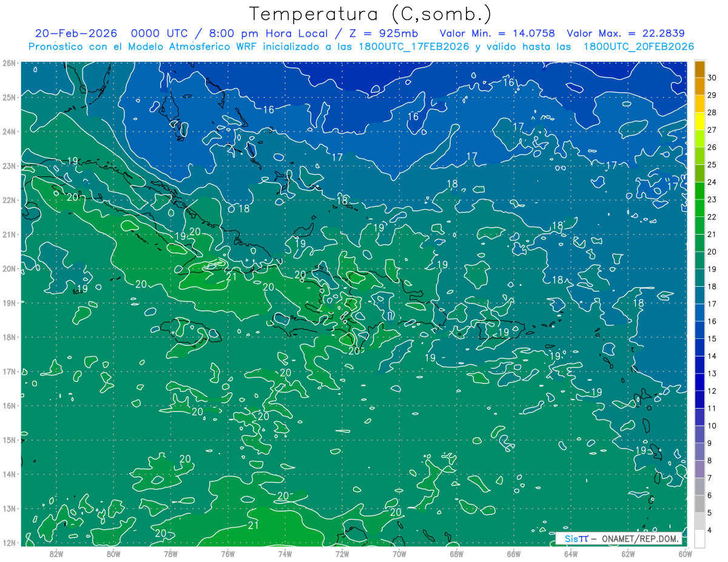Click the '22' label on the color scale
The height and width of the screenshot is (562, 728).
pyautogui.click(x=712, y=217)
